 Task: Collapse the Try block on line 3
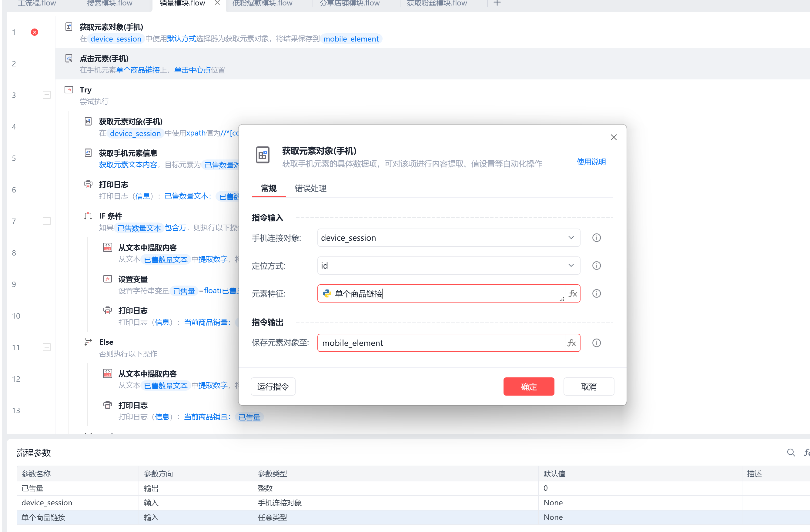(47, 95)
